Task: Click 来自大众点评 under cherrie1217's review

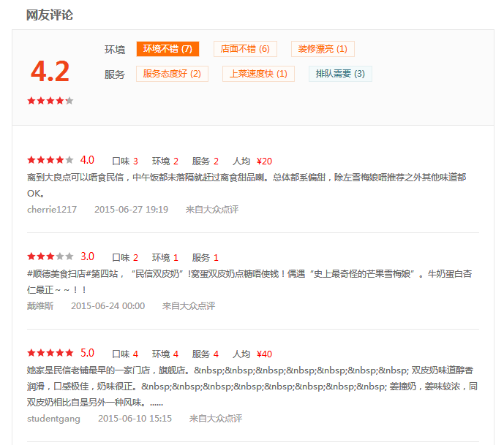Action: pyautogui.click(x=212, y=209)
